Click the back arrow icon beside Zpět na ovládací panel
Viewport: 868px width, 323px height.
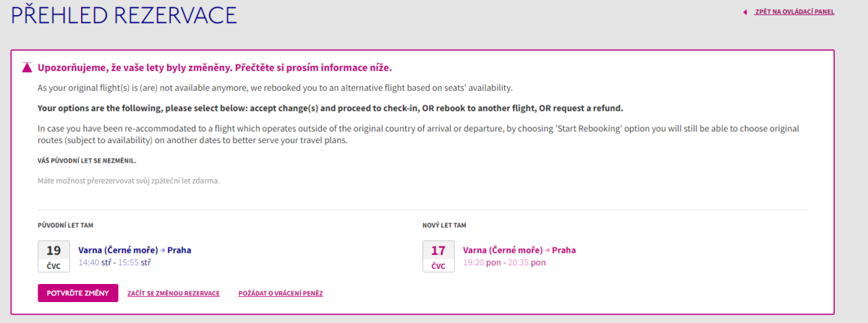[x=744, y=12]
